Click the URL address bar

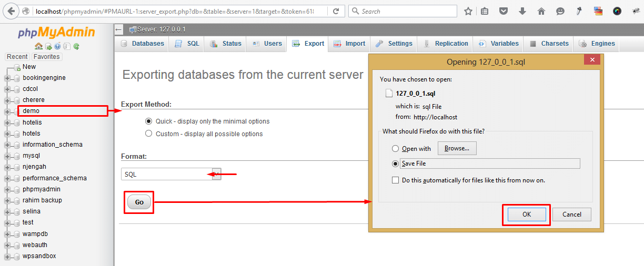[x=174, y=11]
